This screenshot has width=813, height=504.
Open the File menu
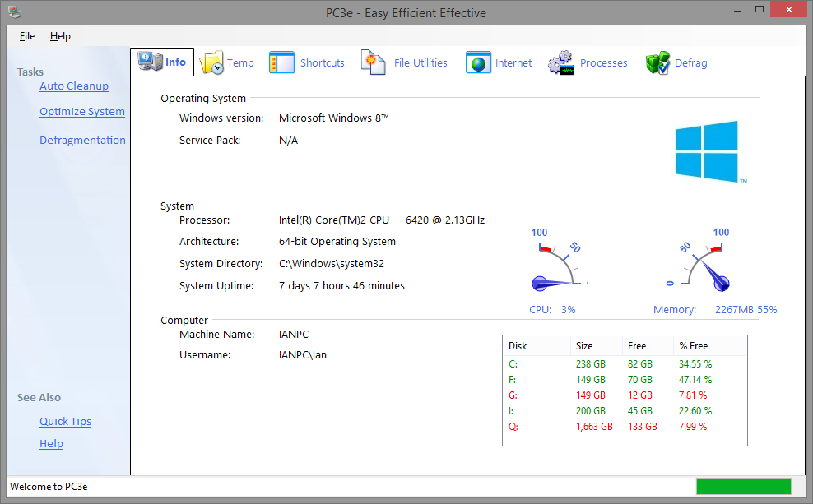pos(27,35)
